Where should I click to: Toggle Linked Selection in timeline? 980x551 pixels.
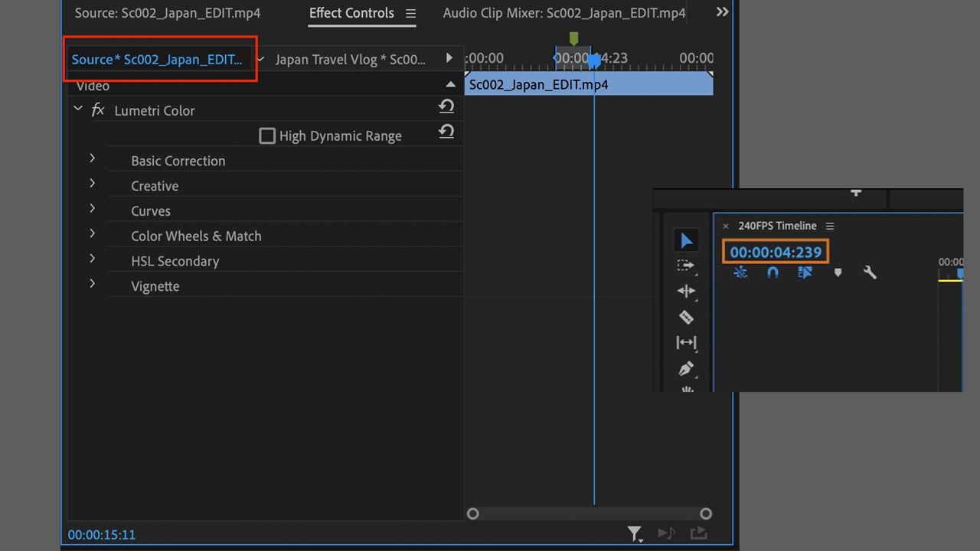coord(805,272)
